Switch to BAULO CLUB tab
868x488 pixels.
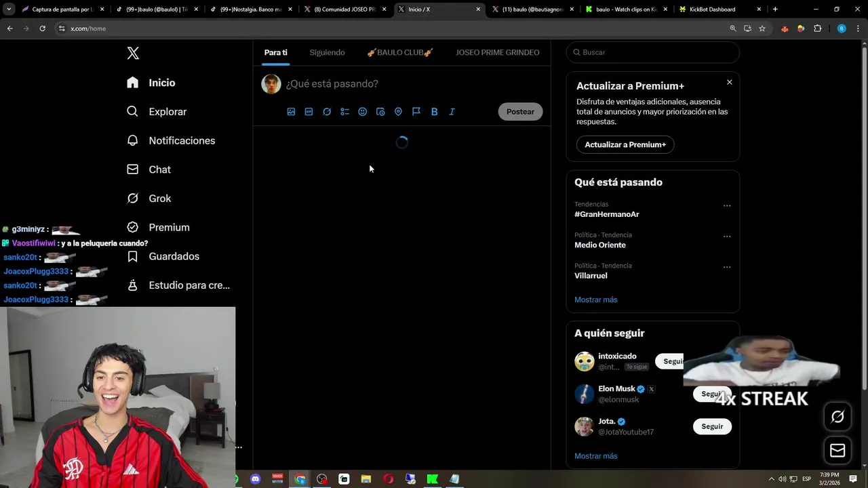400,52
